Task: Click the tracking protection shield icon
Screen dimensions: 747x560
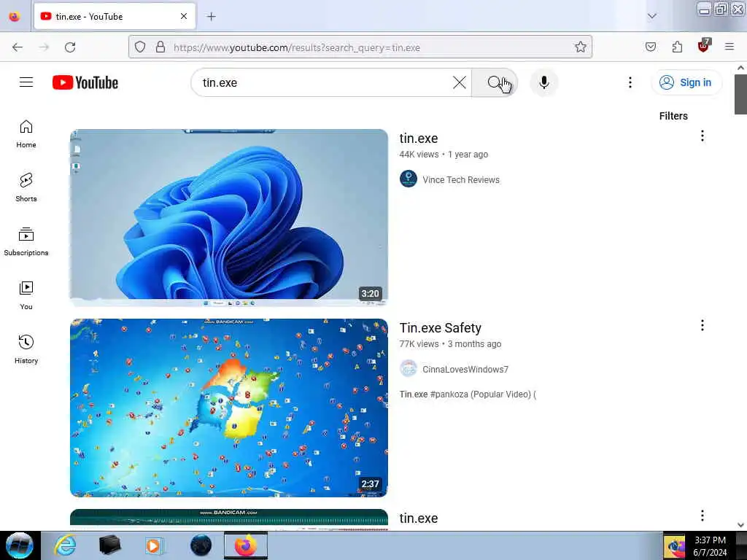Action: pos(139,47)
